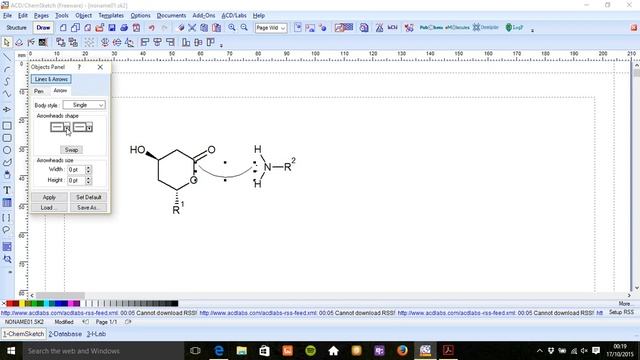Switch to Structure mode
The image size is (640, 360).
(16, 28)
